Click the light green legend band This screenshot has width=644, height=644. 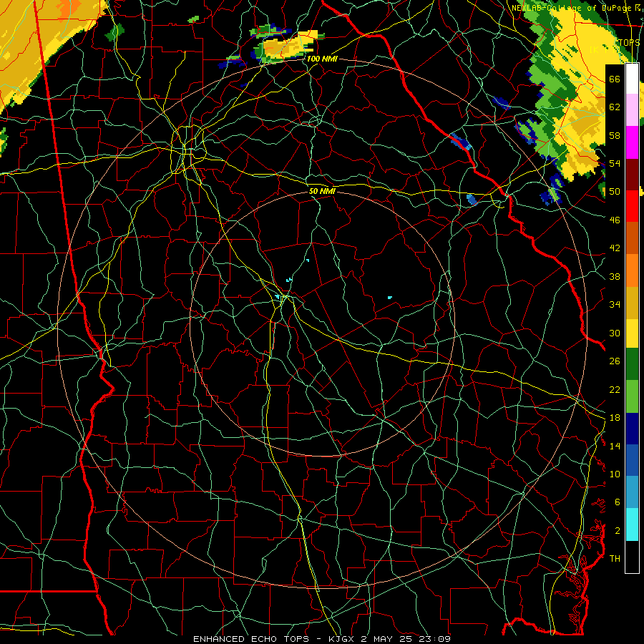[632, 396]
